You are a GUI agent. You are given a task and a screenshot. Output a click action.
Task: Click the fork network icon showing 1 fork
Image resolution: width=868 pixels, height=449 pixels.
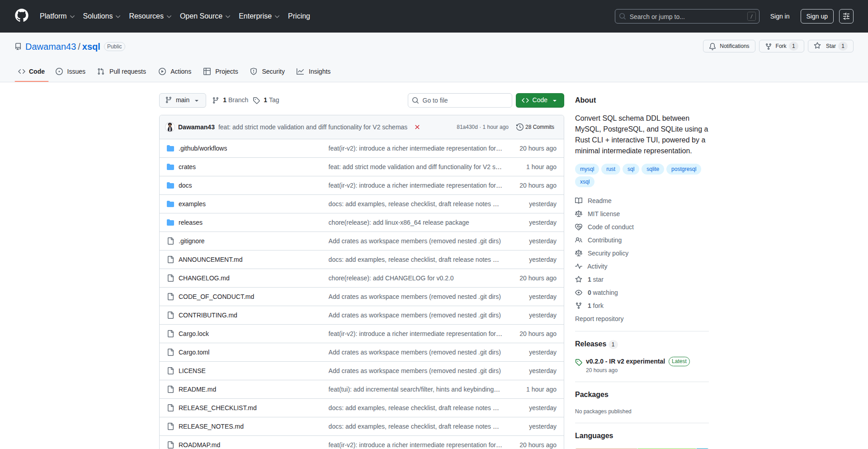[x=579, y=306]
